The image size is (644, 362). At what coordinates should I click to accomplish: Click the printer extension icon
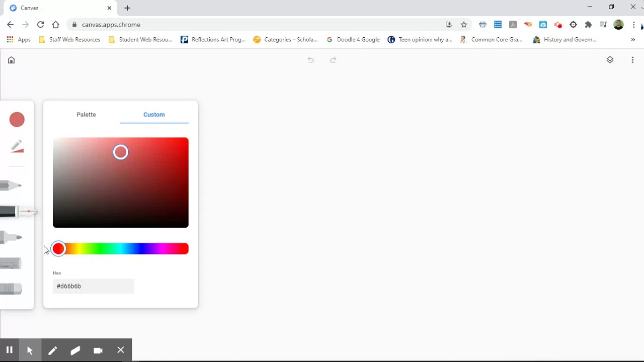point(482,25)
